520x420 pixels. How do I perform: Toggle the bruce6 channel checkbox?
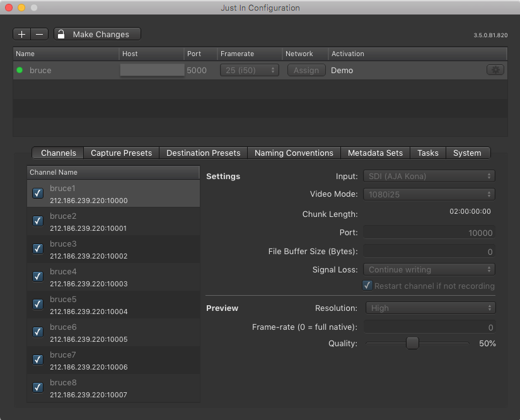(x=38, y=332)
